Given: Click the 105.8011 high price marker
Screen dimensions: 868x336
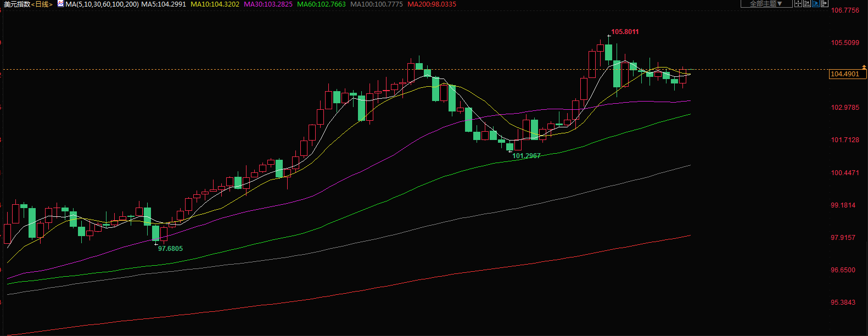Looking at the screenshot, I should pyautogui.click(x=625, y=32).
